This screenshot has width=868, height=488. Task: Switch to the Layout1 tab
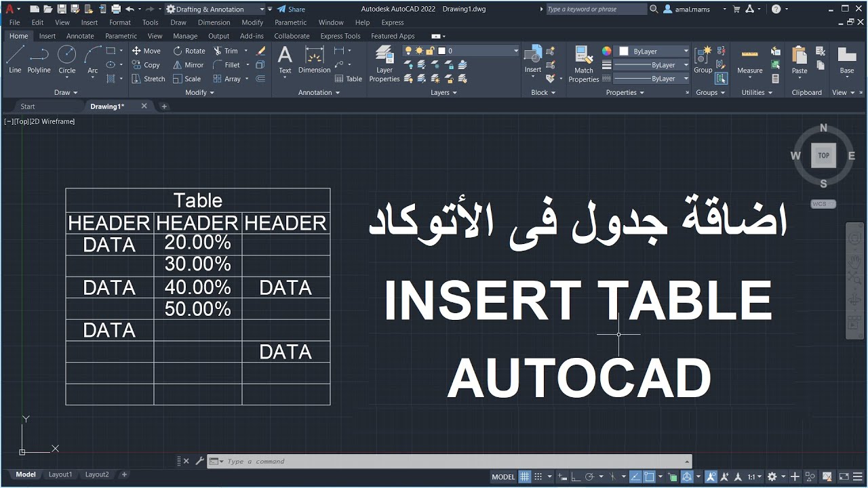[x=60, y=474]
